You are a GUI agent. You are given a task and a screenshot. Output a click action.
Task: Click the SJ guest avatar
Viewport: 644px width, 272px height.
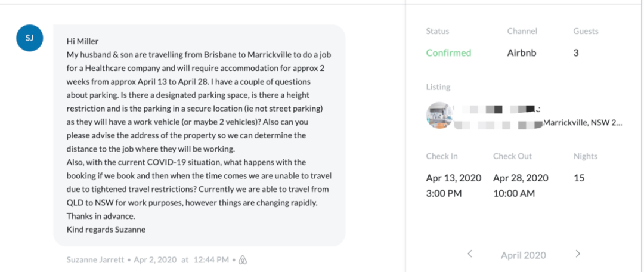[x=30, y=38]
